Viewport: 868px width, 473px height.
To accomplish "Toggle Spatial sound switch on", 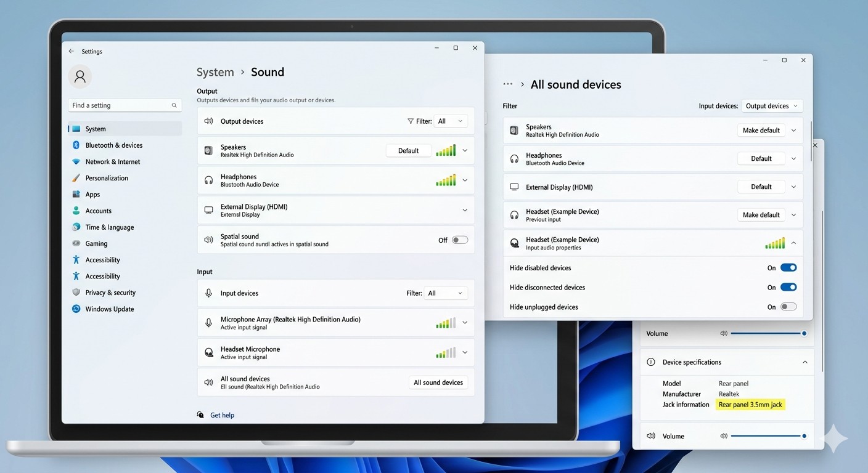I will point(460,240).
